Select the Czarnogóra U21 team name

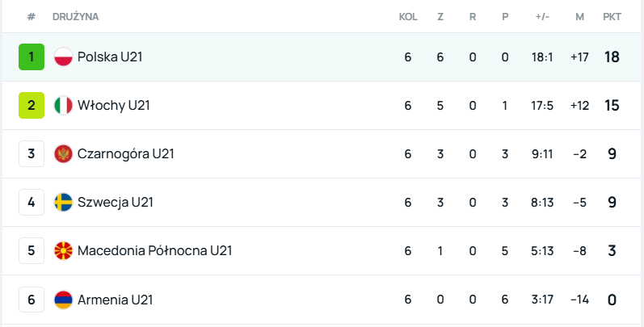[125, 153]
